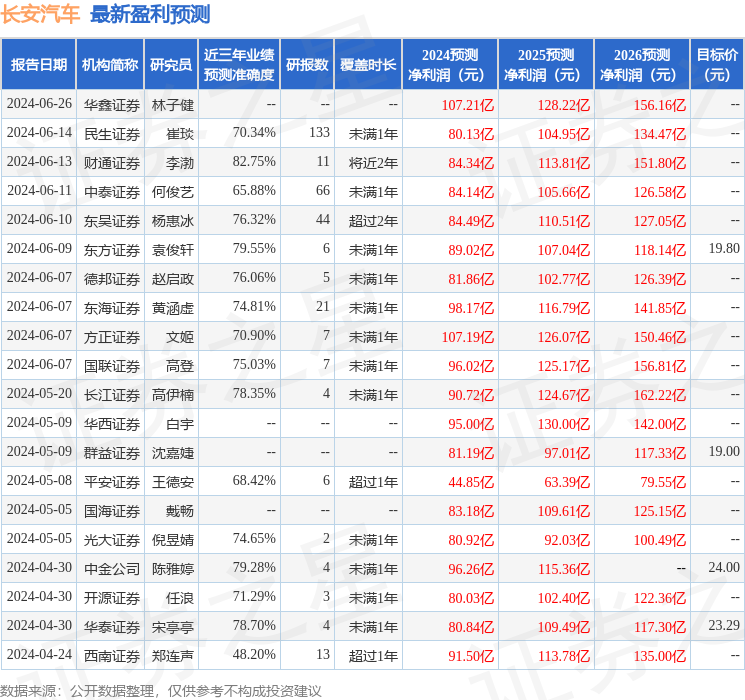Click 2025 profit value 63.39亿

coord(567,482)
